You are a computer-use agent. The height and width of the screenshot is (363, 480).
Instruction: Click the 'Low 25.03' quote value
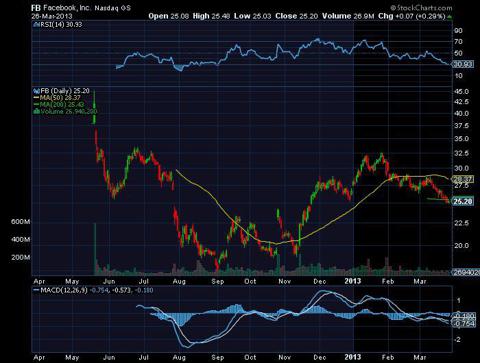pyautogui.click(x=252, y=16)
